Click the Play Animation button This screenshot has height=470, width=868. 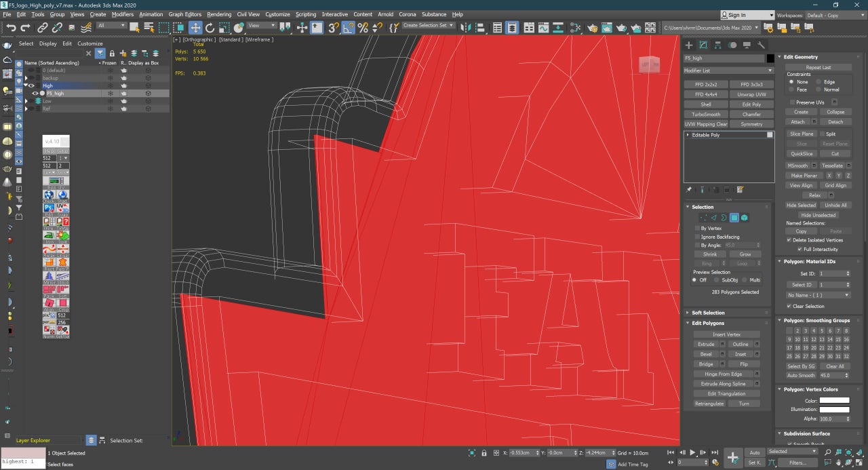click(692, 452)
